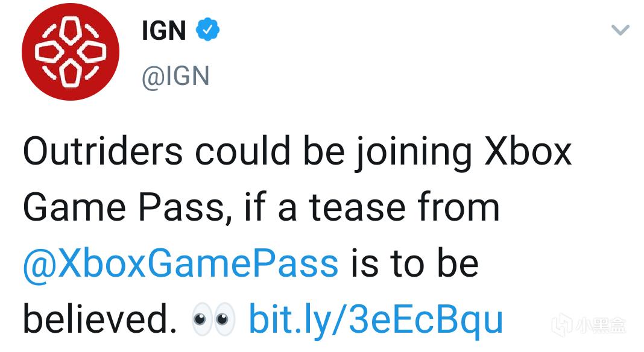The width and height of the screenshot is (644, 352).
Task: Click the phrase "is to be"
Action: (x=414, y=263)
